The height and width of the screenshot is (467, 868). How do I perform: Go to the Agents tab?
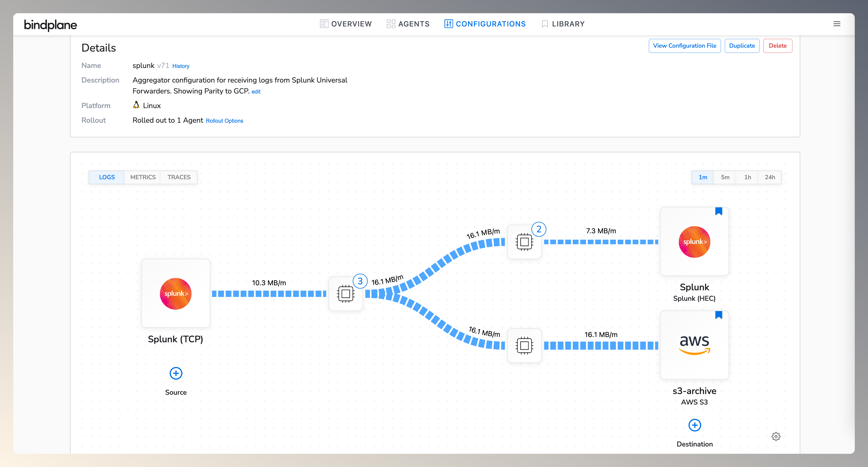pos(408,24)
